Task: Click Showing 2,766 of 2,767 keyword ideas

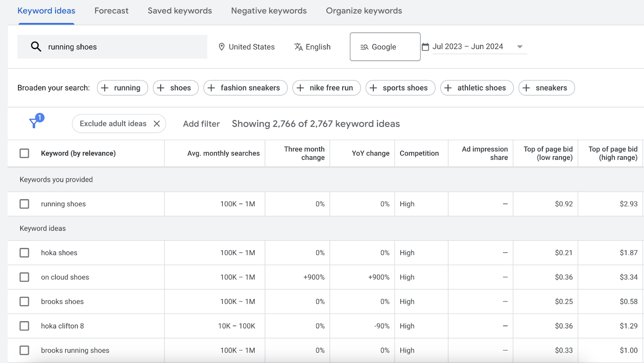Action: 316,124
